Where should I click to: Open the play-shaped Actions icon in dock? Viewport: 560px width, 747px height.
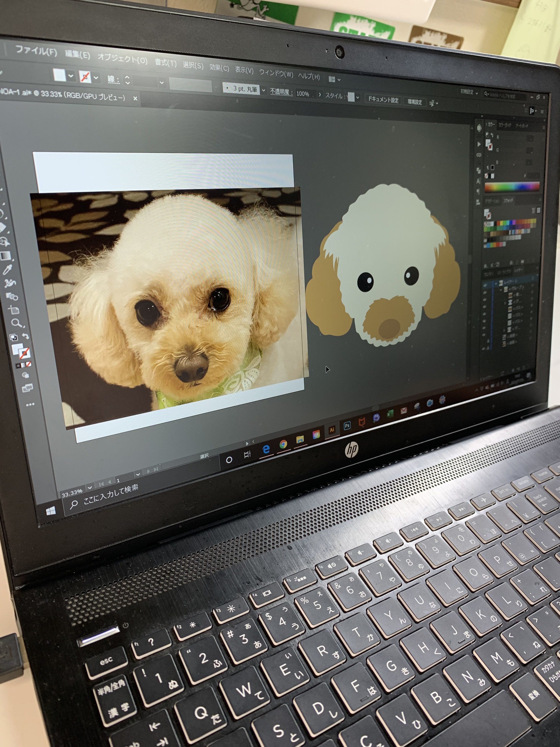[479, 144]
